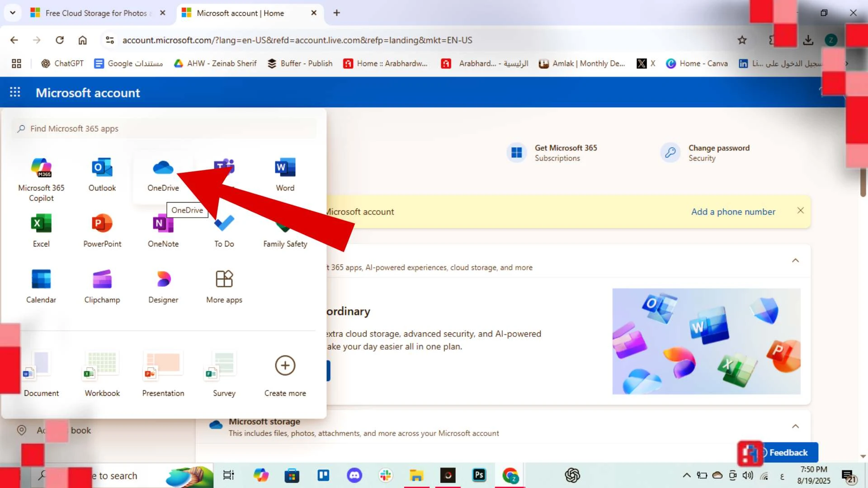Click Create more plus button

[285, 365]
